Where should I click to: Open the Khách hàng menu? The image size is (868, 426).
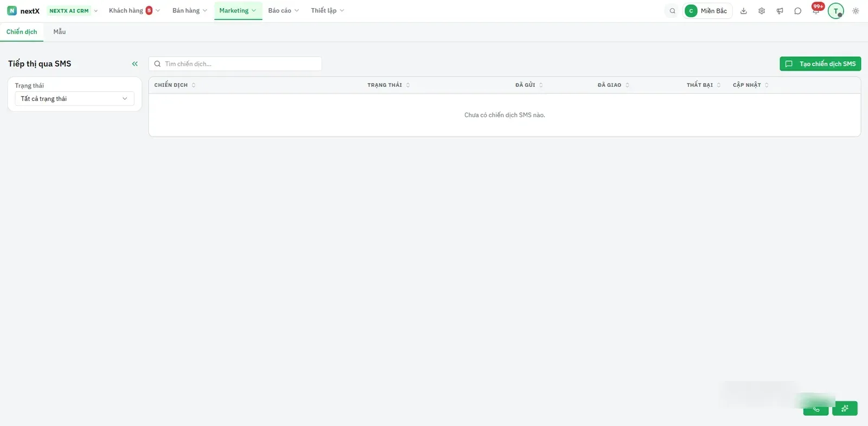pyautogui.click(x=134, y=11)
